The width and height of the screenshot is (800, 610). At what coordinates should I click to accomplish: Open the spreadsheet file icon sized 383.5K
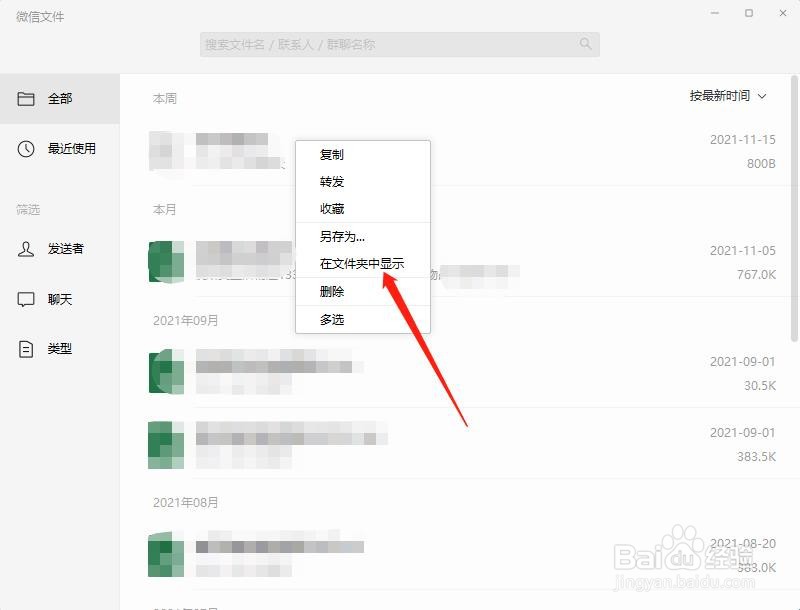click(x=166, y=445)
